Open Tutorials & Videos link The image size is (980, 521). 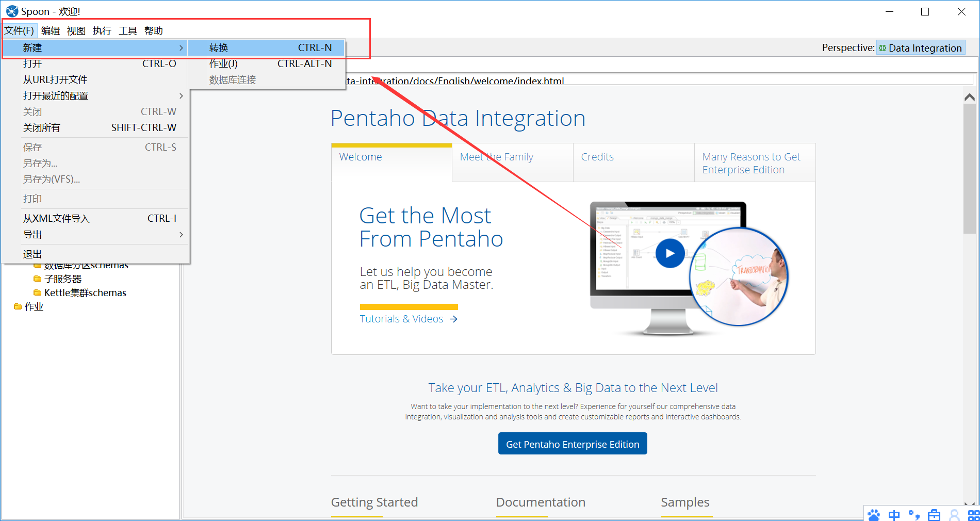coord(402,319)
